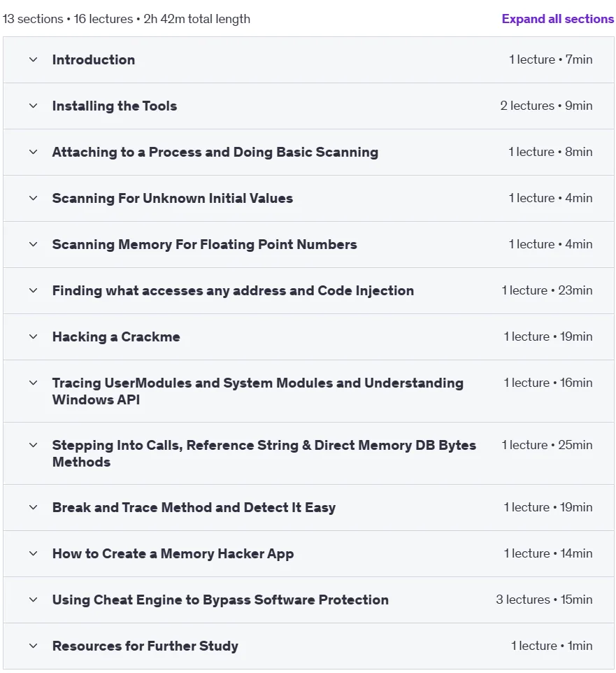Open the Hacking a Crackme chevron
This screenshot has width=616, height=673.
coord(33,336)
